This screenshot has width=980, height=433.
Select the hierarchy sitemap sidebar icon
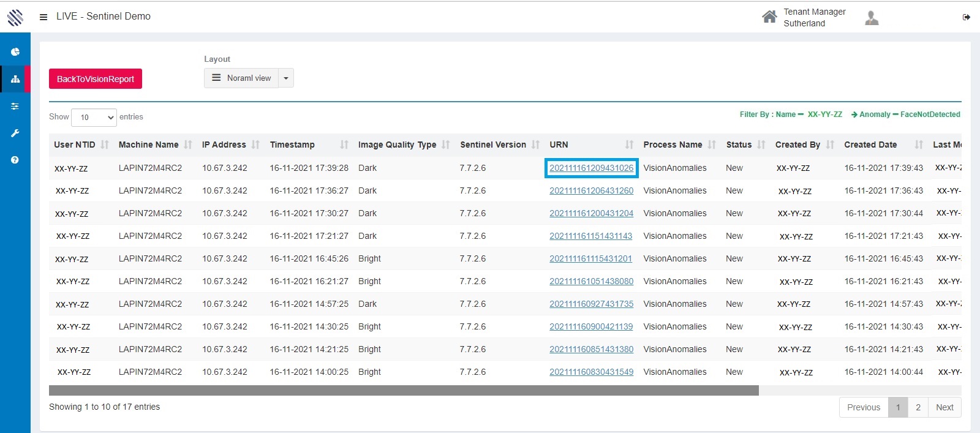(x=15, y=79)
